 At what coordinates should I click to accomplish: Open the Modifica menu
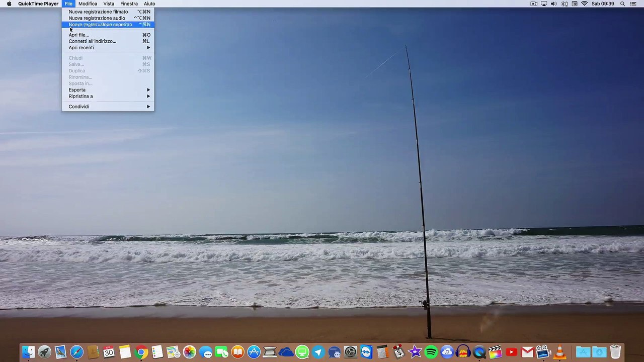(x=88, y=4)
